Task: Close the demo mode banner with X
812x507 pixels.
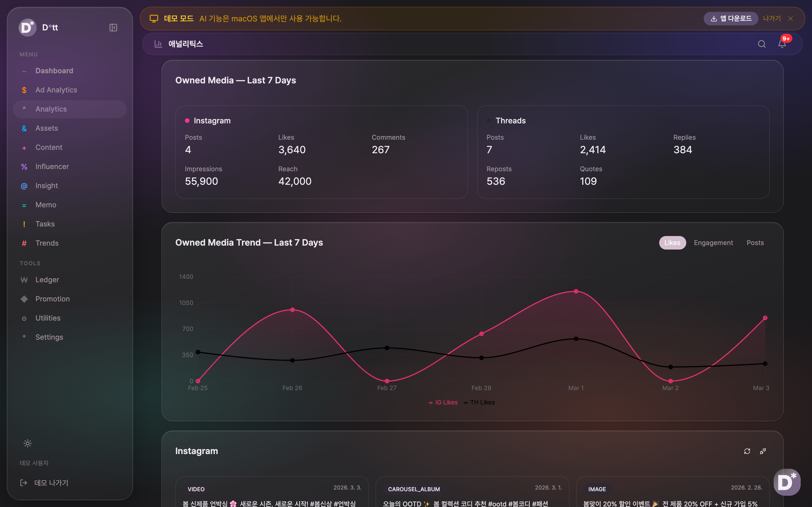Action: [x=791, y=19]
